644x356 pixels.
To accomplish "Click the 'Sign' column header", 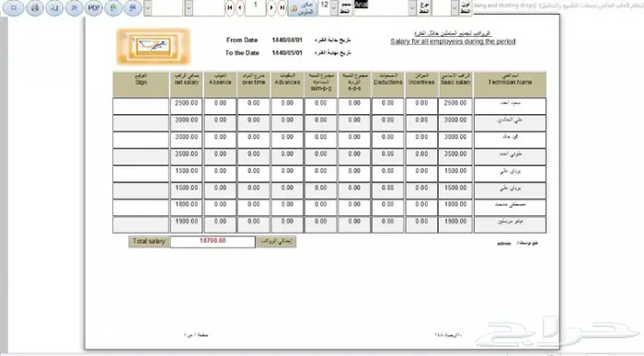I will [x=141, y=85].
